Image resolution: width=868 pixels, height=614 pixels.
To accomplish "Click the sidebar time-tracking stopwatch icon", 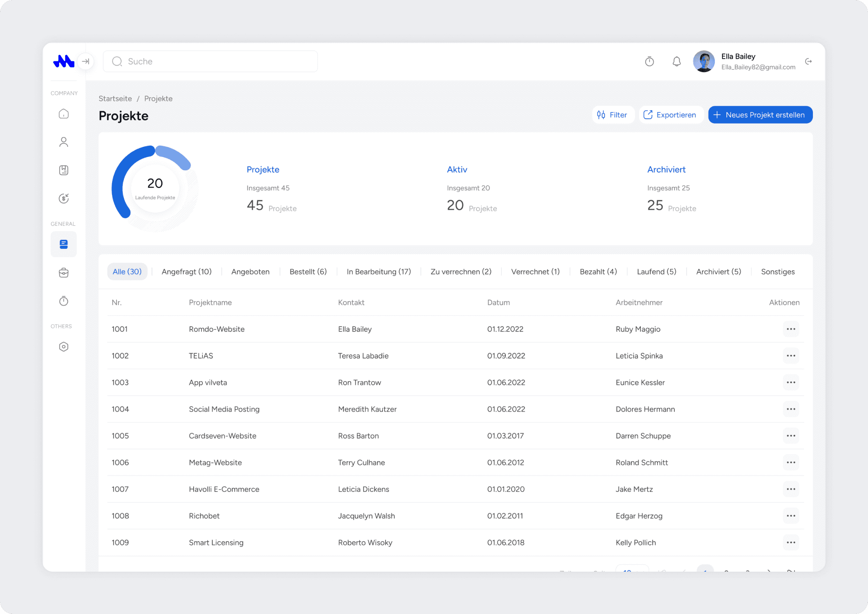I will 64,301.
